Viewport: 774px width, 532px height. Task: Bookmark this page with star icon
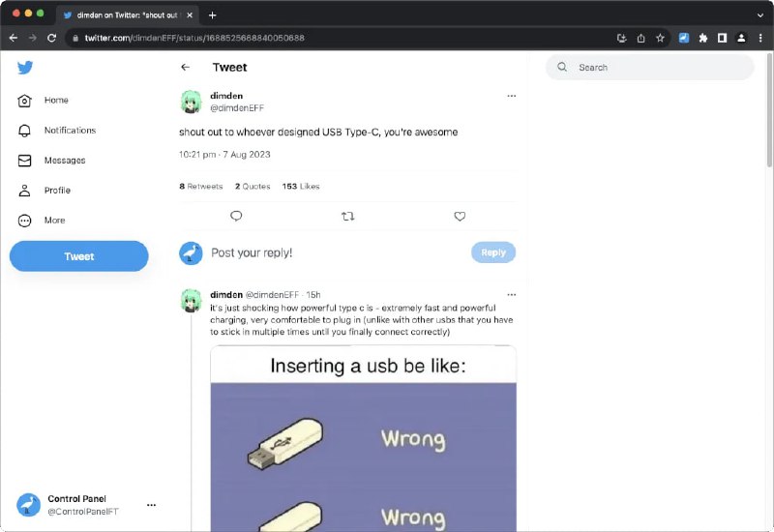(660, 38)
